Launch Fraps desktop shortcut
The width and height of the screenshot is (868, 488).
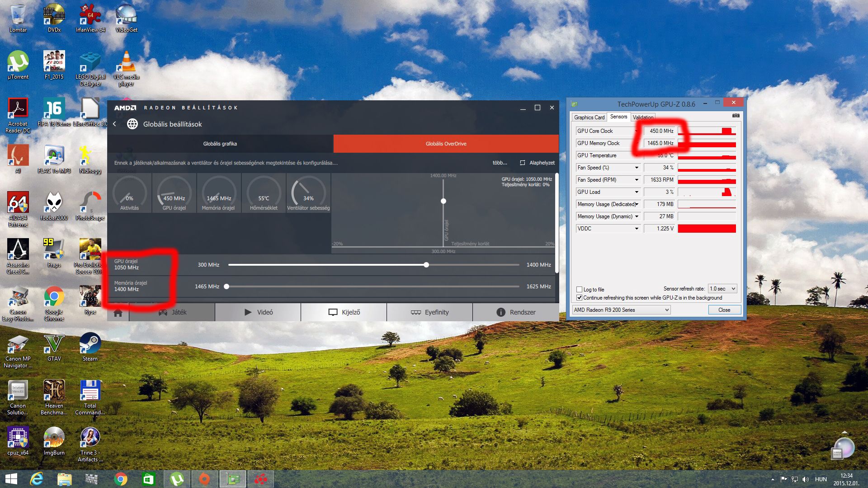[54, 253]
